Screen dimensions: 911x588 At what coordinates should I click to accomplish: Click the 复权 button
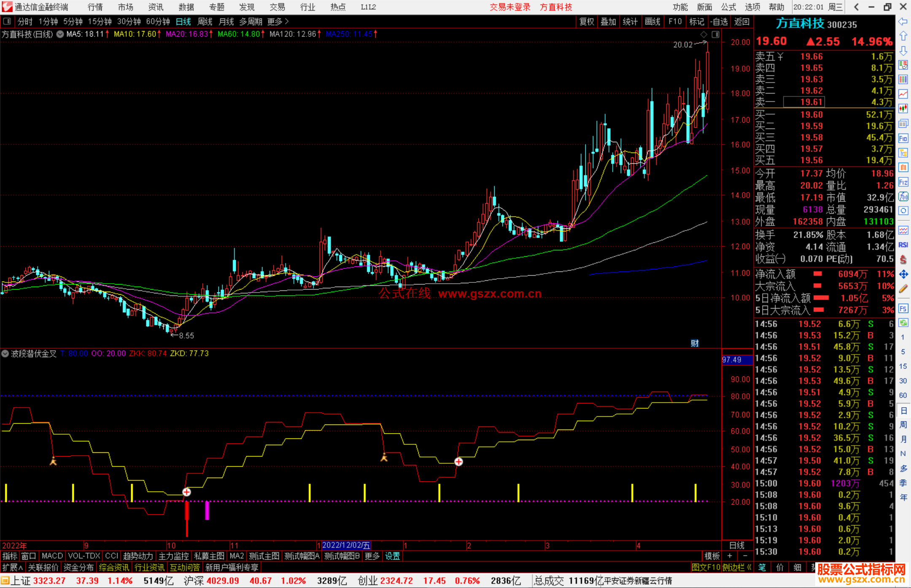point(586,21)
